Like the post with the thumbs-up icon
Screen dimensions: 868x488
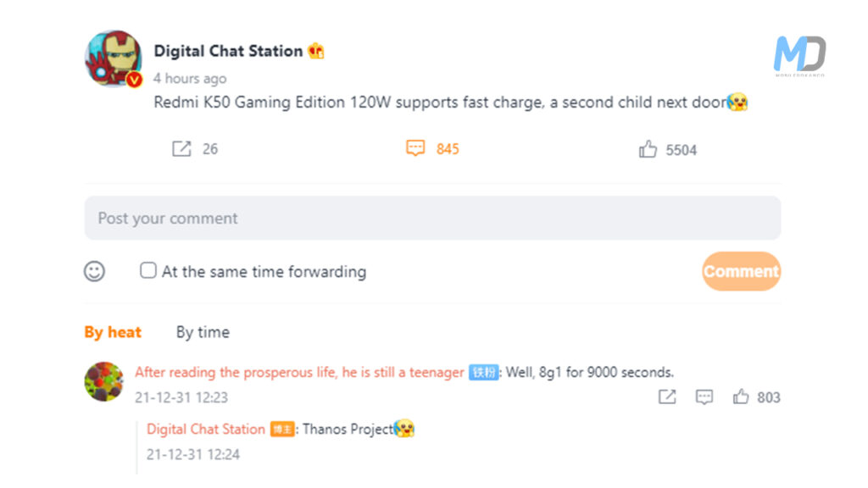click(648, 148)
